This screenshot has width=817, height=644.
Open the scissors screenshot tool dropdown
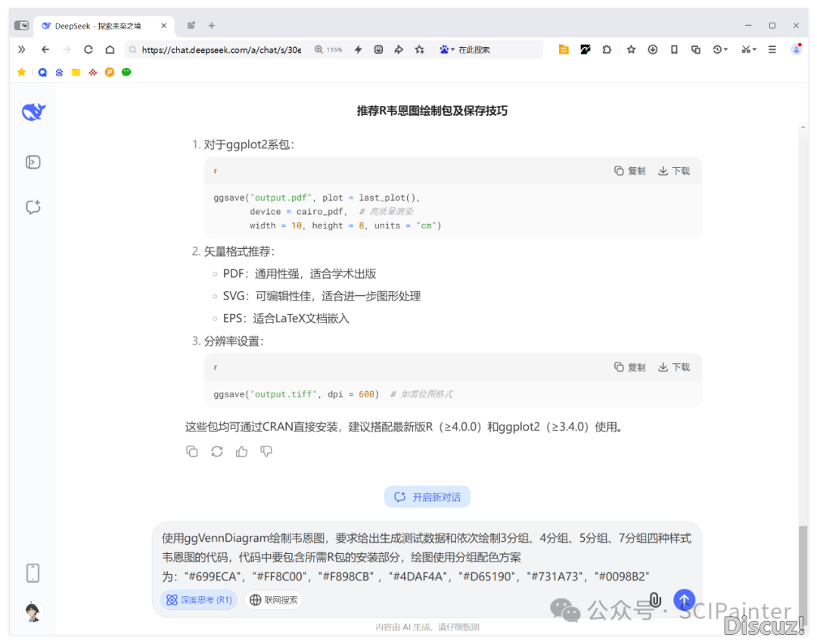(749, 49)
